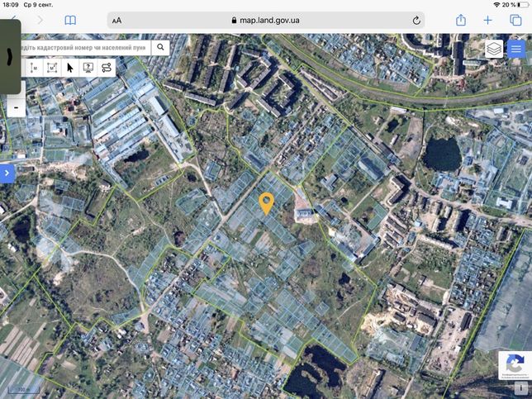Open Safari bookmarks book icon

tap(70, 21)
